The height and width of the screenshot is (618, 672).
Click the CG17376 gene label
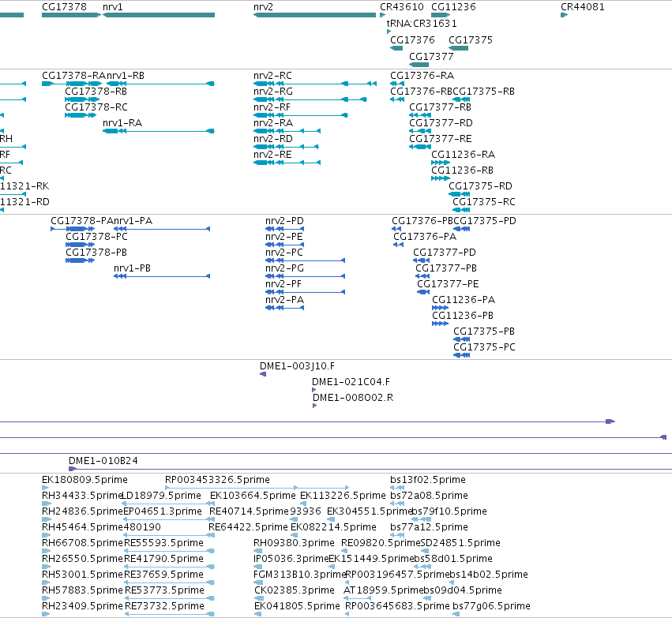coord(412,39)
